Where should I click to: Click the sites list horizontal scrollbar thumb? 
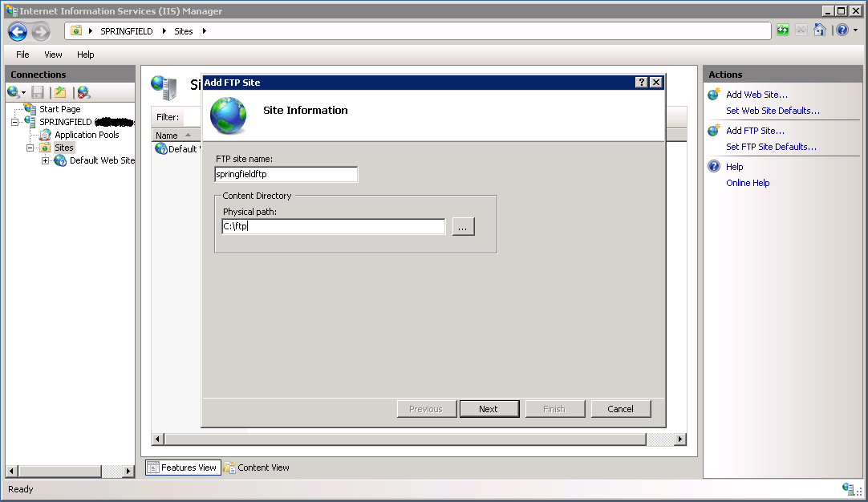click(405, 439)
